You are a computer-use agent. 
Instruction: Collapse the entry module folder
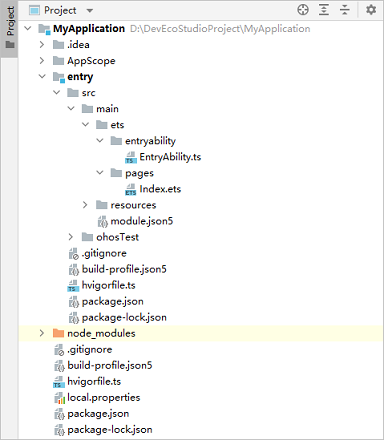coord(42,77)
